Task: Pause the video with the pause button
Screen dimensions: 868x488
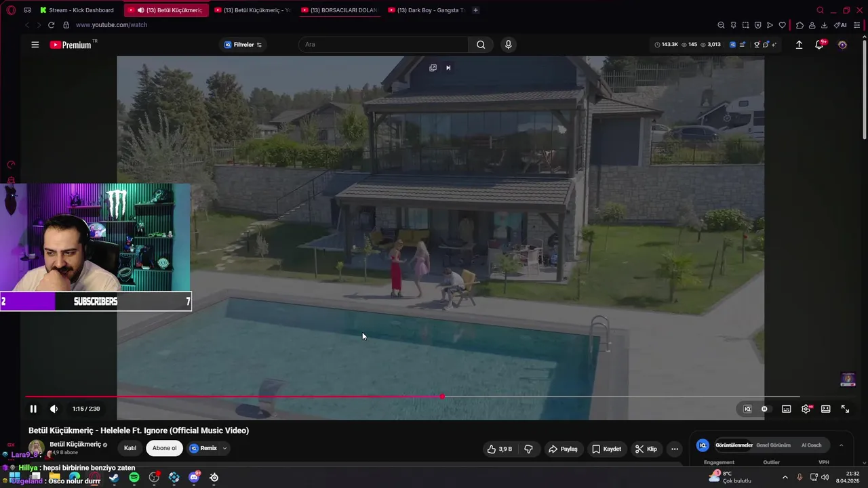Action: pos(33,409)
